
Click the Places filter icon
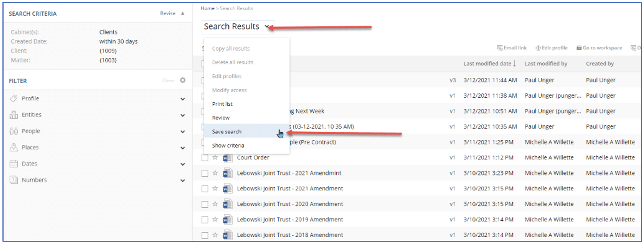pos(14,147)
